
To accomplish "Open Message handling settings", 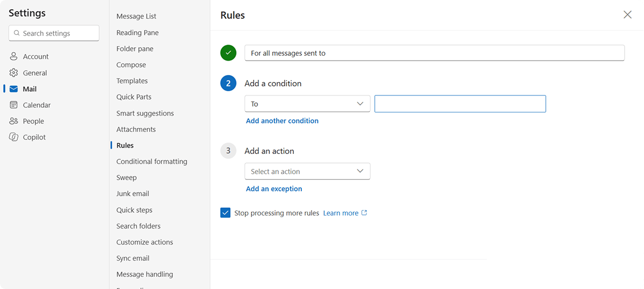I will 145,275.
